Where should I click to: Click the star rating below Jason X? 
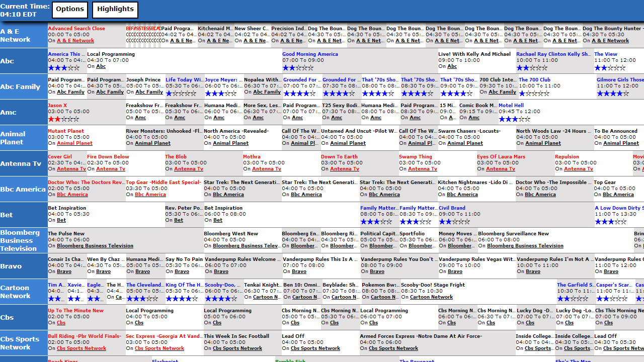63,119
